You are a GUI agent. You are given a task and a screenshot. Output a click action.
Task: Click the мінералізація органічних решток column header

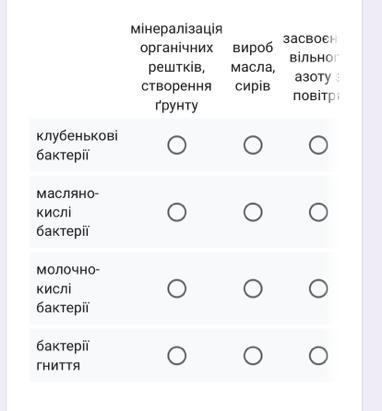(177, 67)
